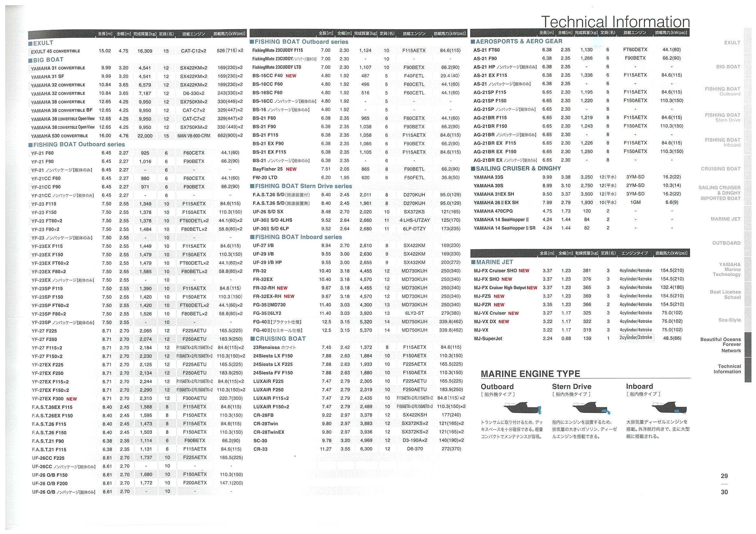Click YAMAHA 31 SF model row
The width and height of the screenshot is (756, 534).
(137, 76)
